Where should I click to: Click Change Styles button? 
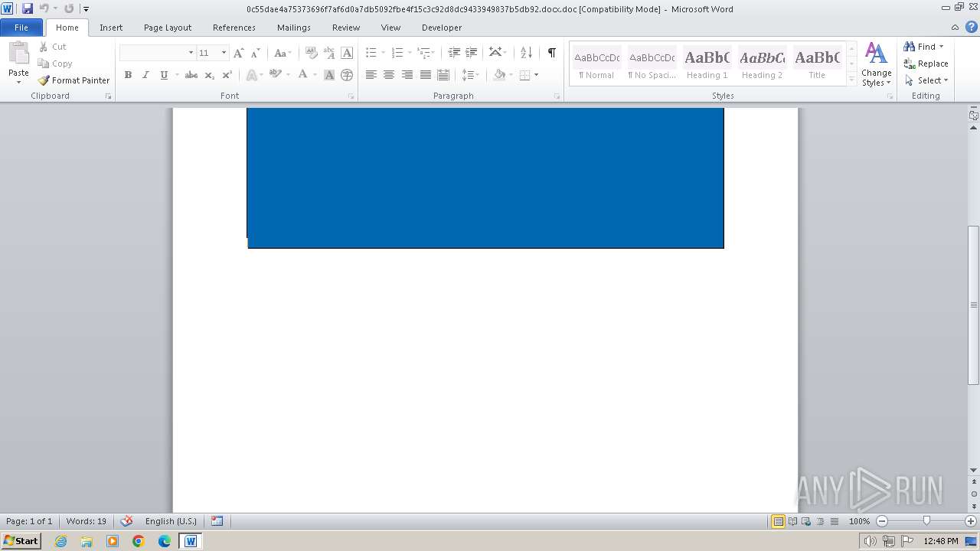point(876,64)
